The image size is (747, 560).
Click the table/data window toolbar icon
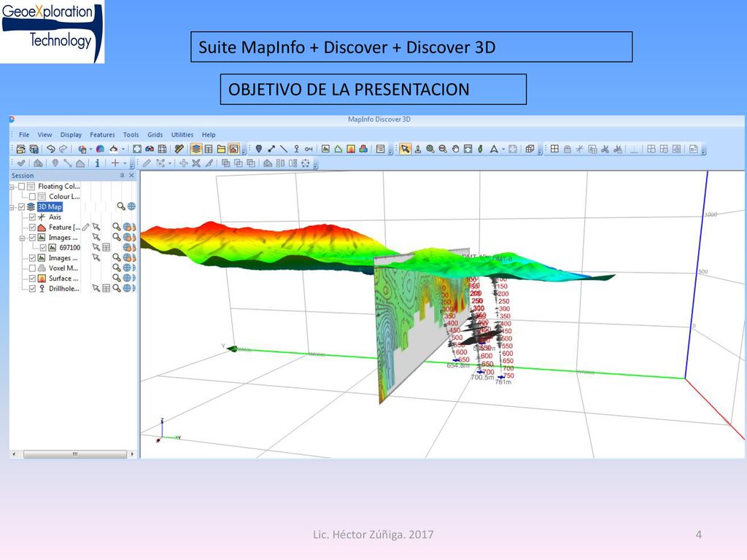pyautogui.click(x=209, y=149)
